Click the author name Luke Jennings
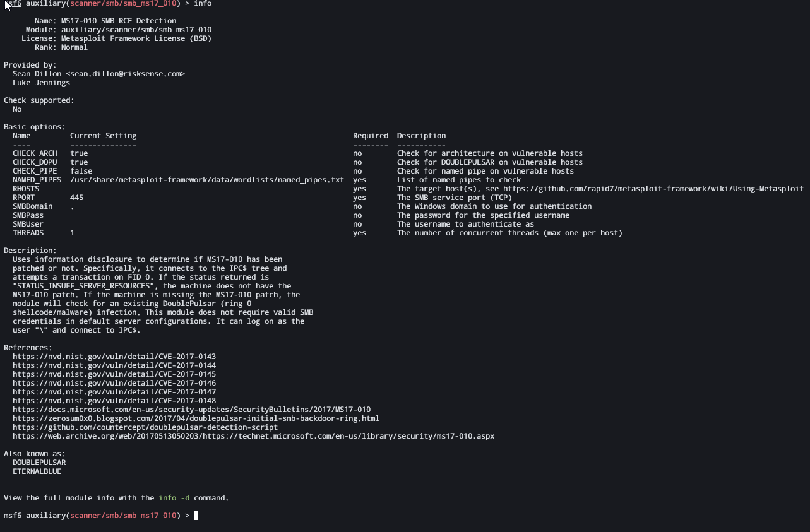 pyautogui.click(x=41, y=83)
